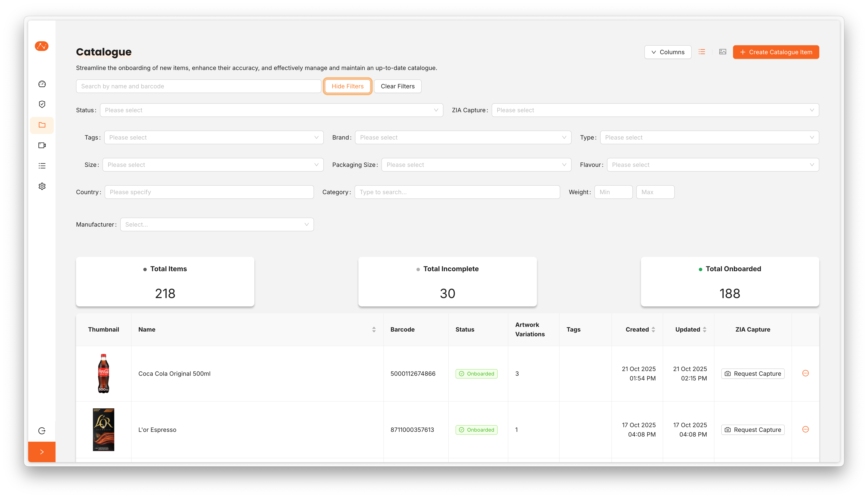Open Settings via the gear icon
Screen dimensions: 868x498
pos(42,186)
